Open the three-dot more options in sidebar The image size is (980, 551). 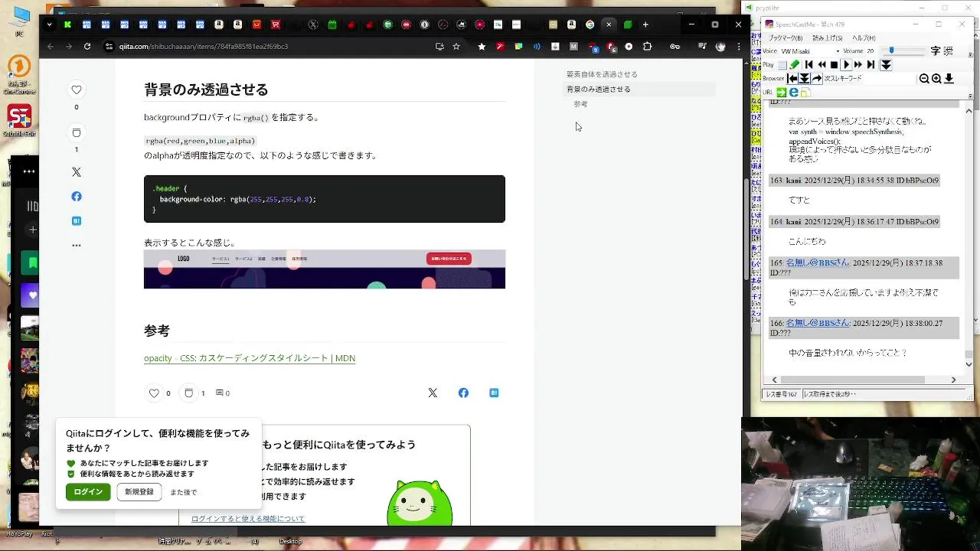coord(77,246)
